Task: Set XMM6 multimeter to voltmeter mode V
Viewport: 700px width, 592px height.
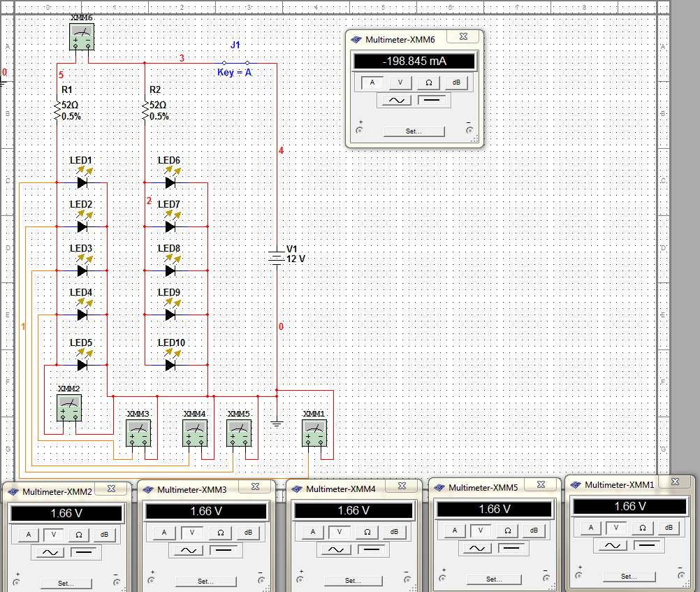Action: (x=400, y=82)
